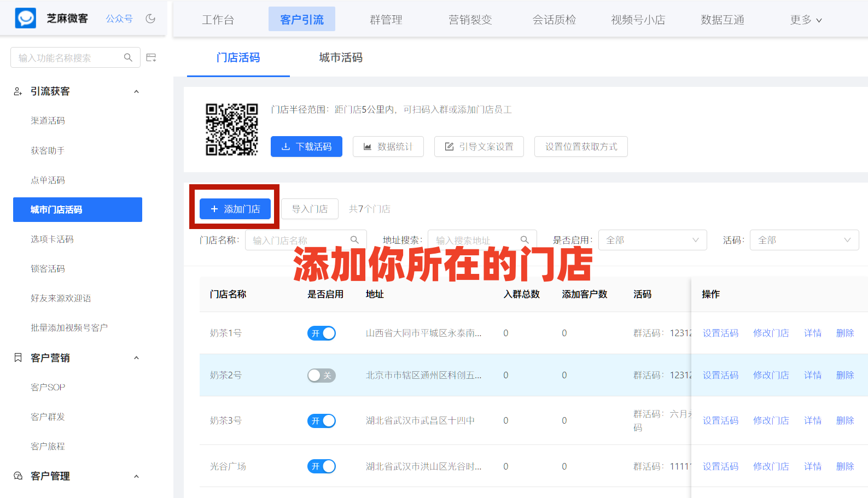
Task: Open 客户旅程 in sidebar
Action: 48,446
